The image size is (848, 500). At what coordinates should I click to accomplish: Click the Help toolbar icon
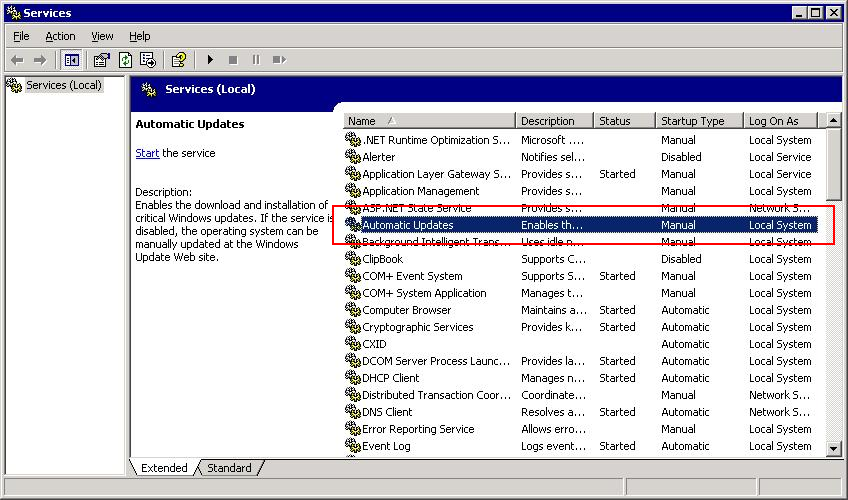179,60
